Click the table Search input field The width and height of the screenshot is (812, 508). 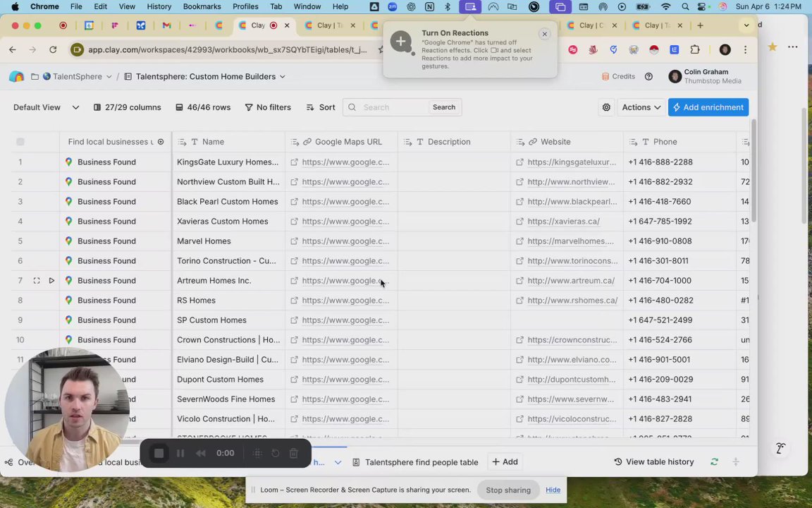393,107
